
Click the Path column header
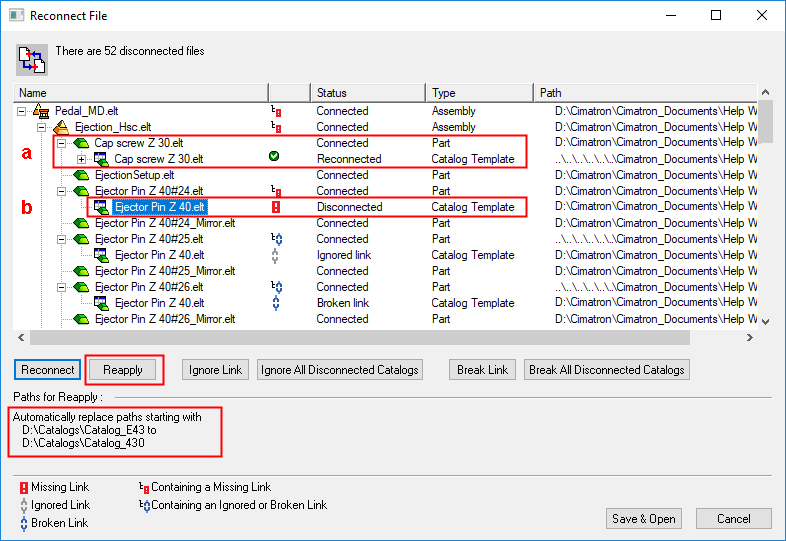click(x=646, y=93)
